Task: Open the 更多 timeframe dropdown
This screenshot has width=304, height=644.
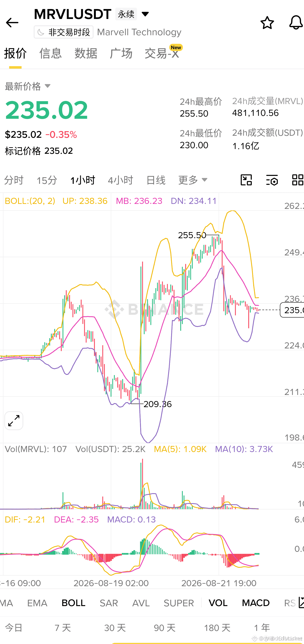Action: coord(193,180)
